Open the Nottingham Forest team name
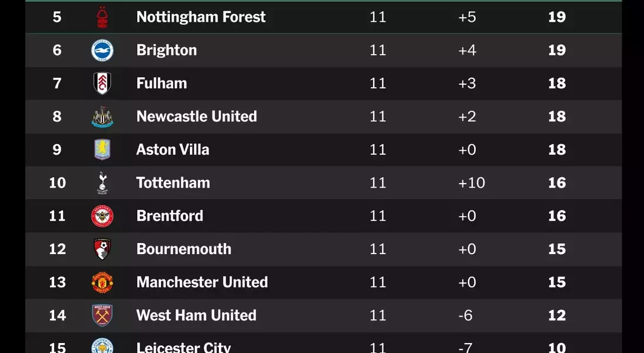This screenshot has height=353, width=644. pos(201,17)
